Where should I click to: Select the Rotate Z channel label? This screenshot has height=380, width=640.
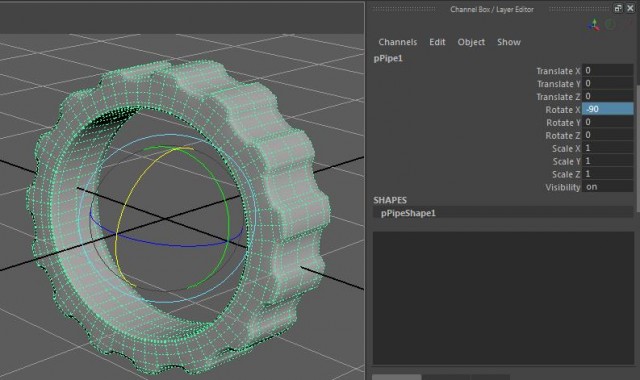pos(562,136)
